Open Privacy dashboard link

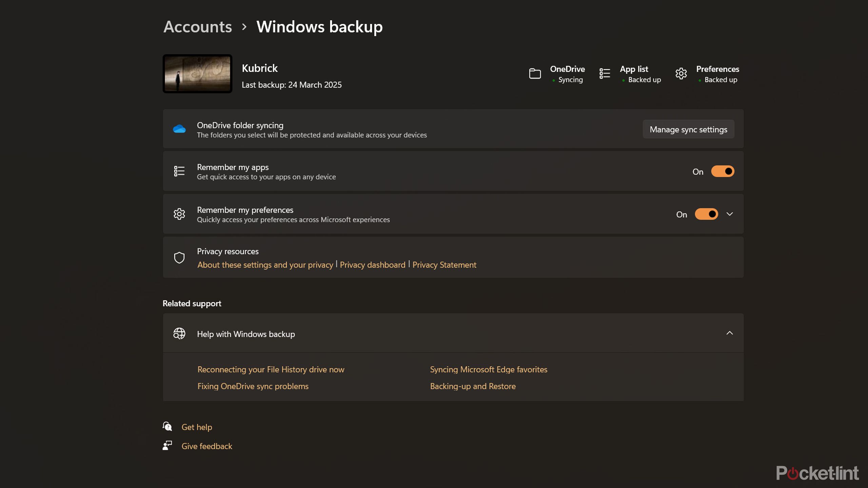(372, 265)
